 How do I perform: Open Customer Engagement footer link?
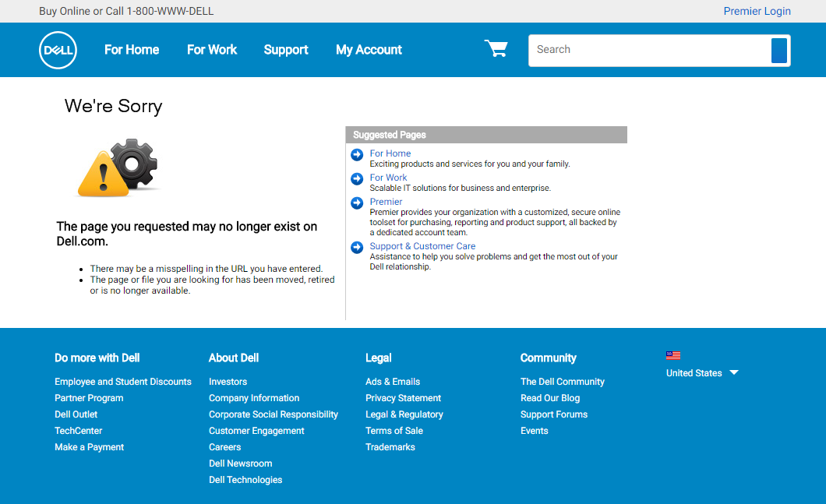pos(256,431)
